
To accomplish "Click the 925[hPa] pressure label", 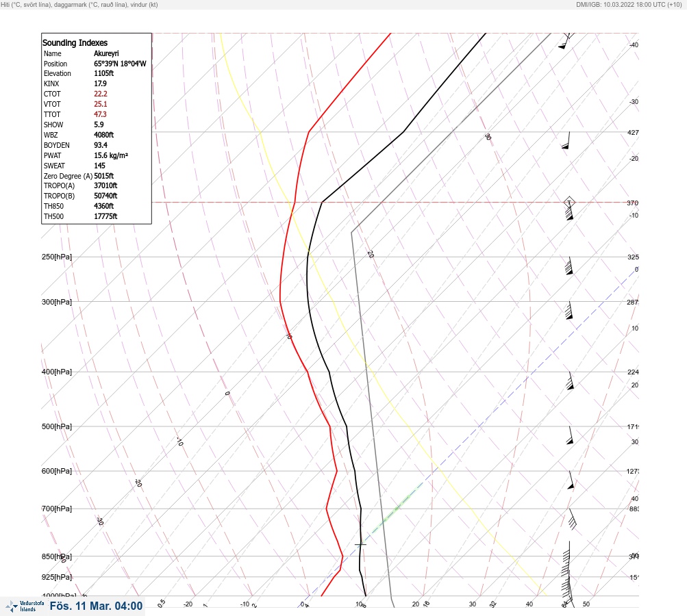I will (57, 578).
